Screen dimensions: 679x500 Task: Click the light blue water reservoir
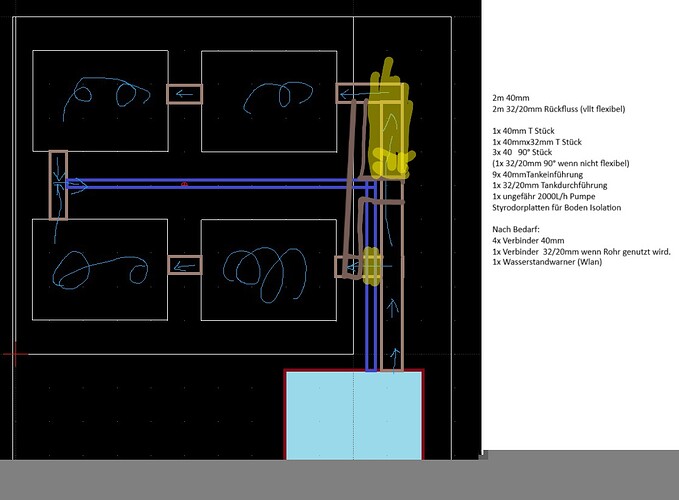(354, 415)
